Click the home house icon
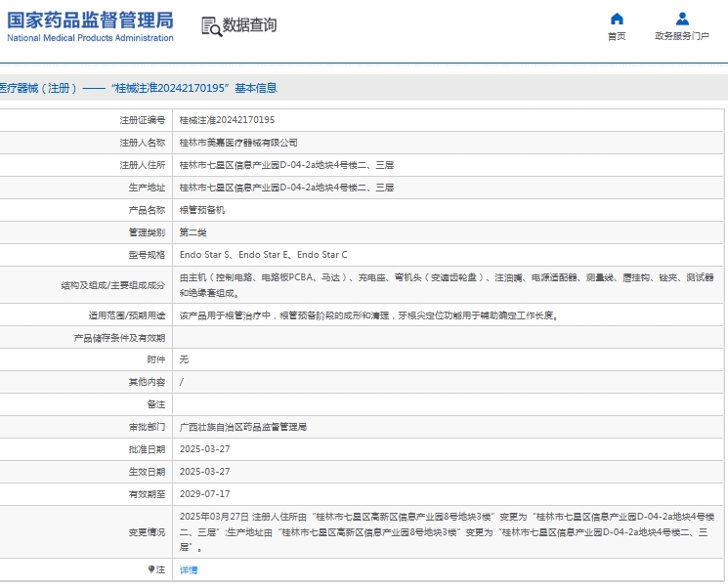Viewport: 728px width, 588px height. [x=617, y=19]
